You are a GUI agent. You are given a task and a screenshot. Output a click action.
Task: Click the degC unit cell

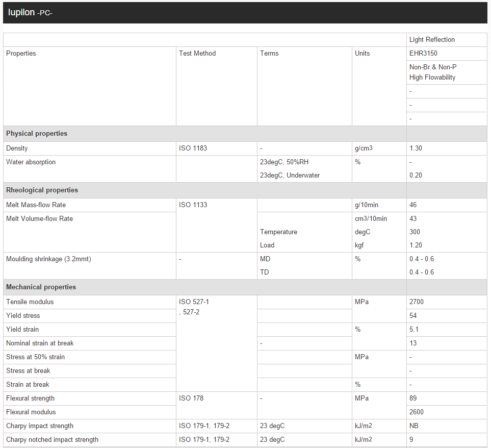pyautogui.click(x=363, y=232)
